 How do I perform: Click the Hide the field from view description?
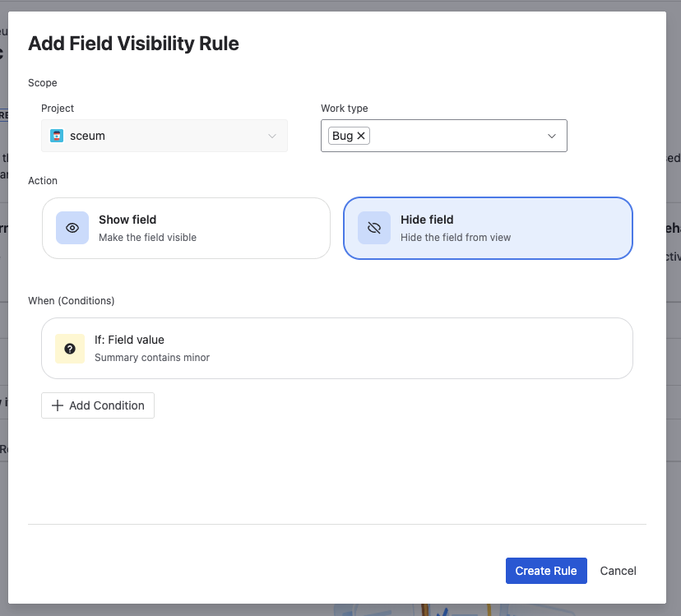click(456, 237)
